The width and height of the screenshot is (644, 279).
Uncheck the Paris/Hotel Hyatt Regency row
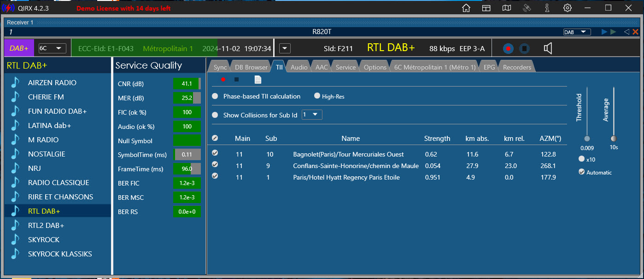[x=215, y=176]
